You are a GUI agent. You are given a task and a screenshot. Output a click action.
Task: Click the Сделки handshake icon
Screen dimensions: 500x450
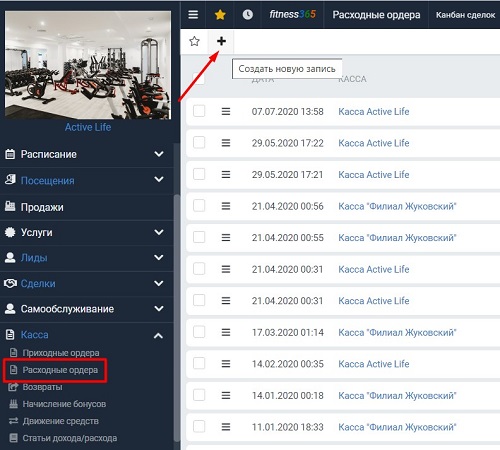(10, 283)
